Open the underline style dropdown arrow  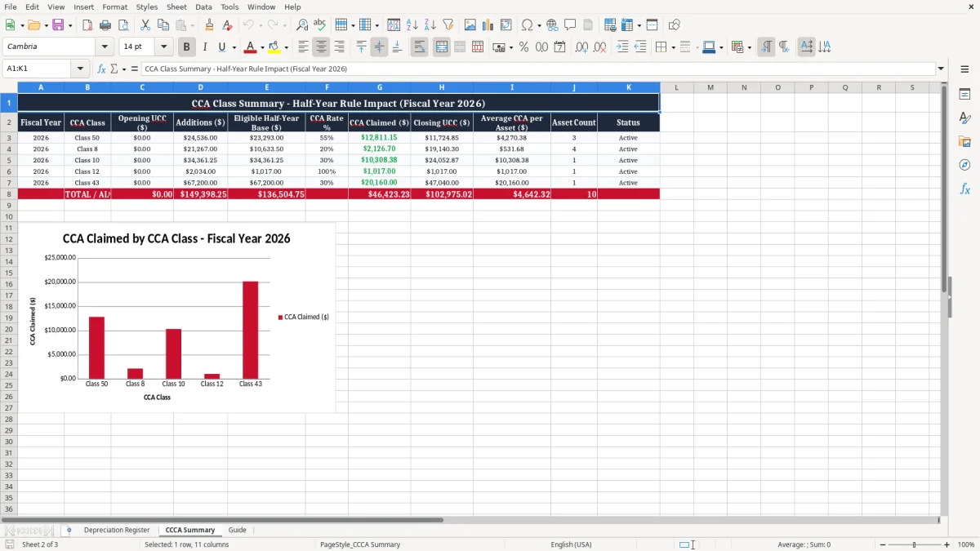click(234, 47)
